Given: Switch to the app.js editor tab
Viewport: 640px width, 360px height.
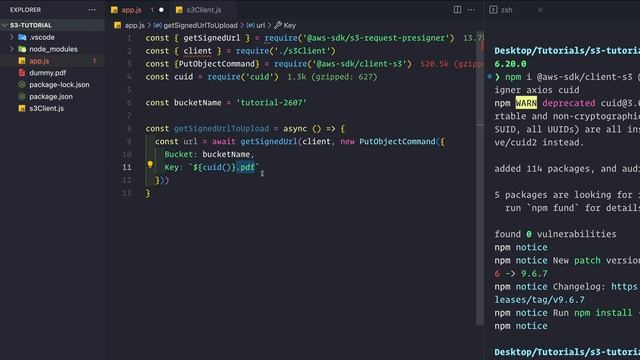Looking at the screenshot, I should click(131, 10).
